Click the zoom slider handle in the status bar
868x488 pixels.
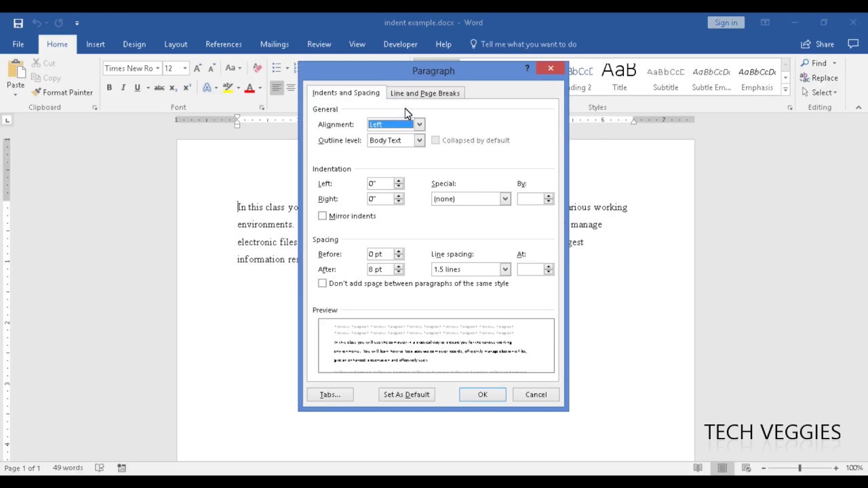800,468
